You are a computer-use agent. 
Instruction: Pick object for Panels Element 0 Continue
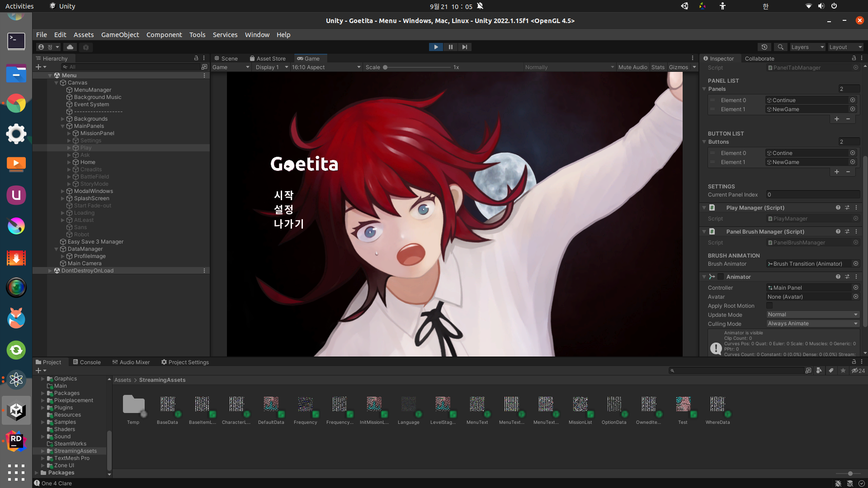click(x=853, y=100)
